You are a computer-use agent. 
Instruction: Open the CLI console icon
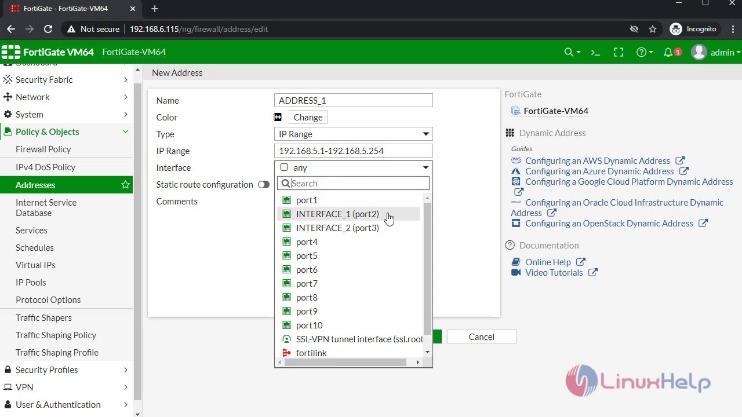595,53
